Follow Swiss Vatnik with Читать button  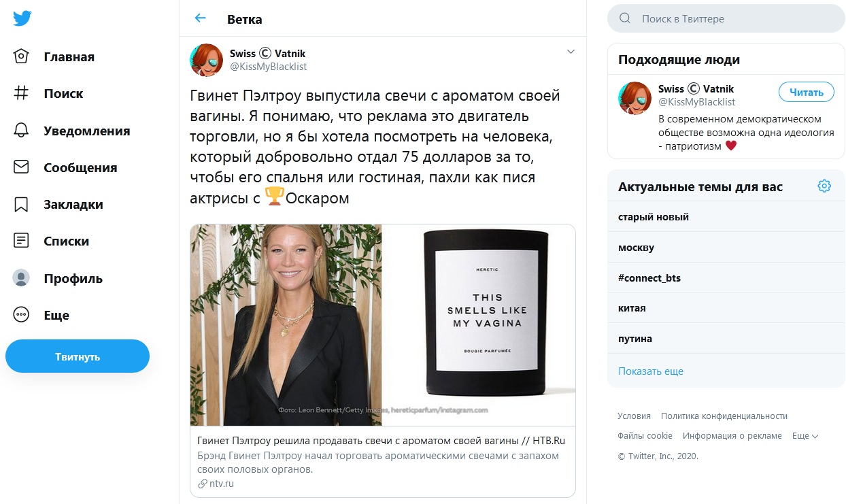click(x=806, y=93)
